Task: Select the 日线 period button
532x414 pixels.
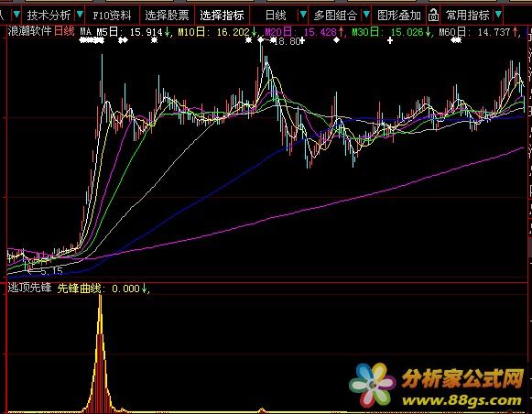Action: tap(276, 16)
